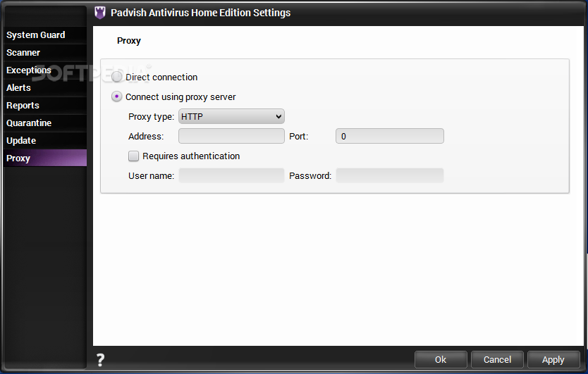The height and width of the screenshot is (374, 588).
Task: Select the Direct connection option
Action: point(116,77)
